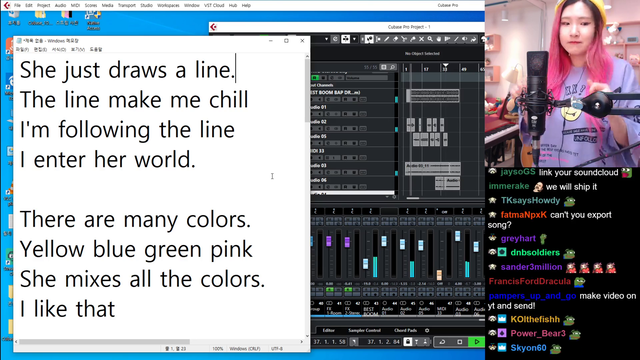Open the Sampler Control tab
640x360 pixels.
click(x=364, y=331)
